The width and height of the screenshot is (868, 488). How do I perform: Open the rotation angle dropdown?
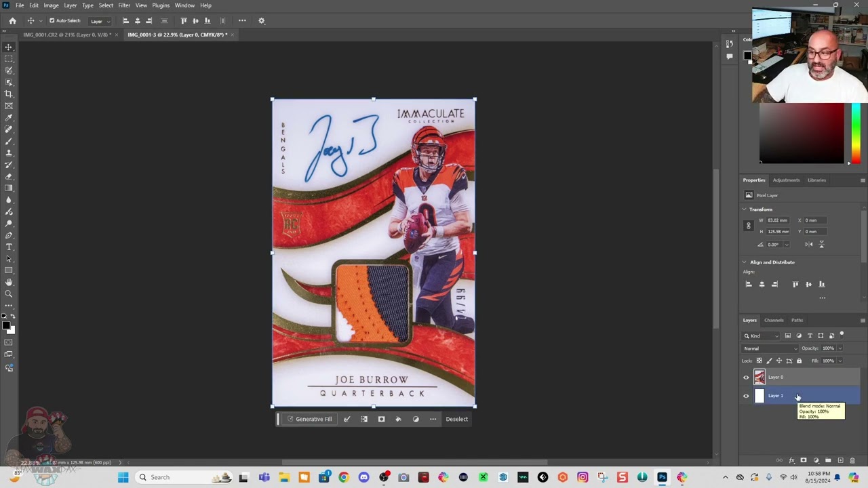(x=786, y=244)
